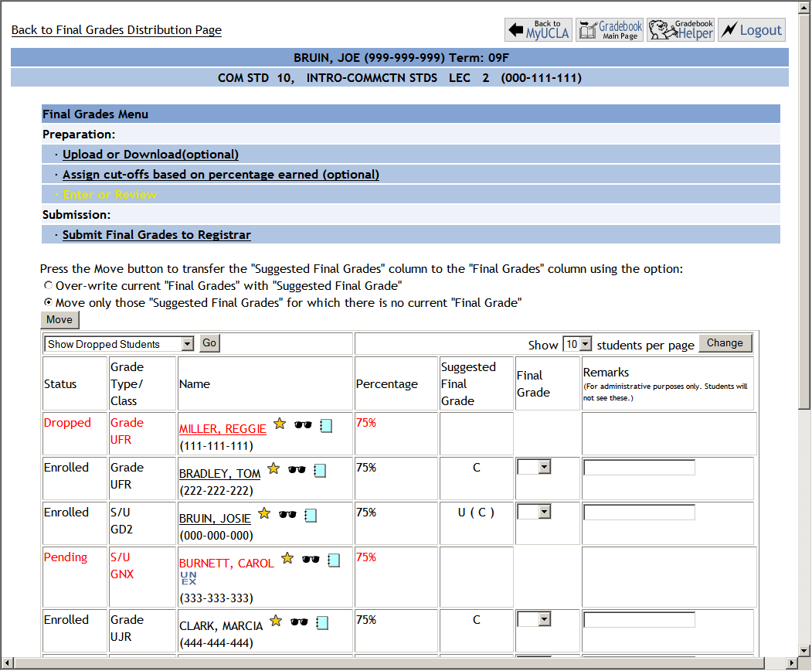812x671 pixels.
Task: Click the Logout icon button
Action: (751, 30)
